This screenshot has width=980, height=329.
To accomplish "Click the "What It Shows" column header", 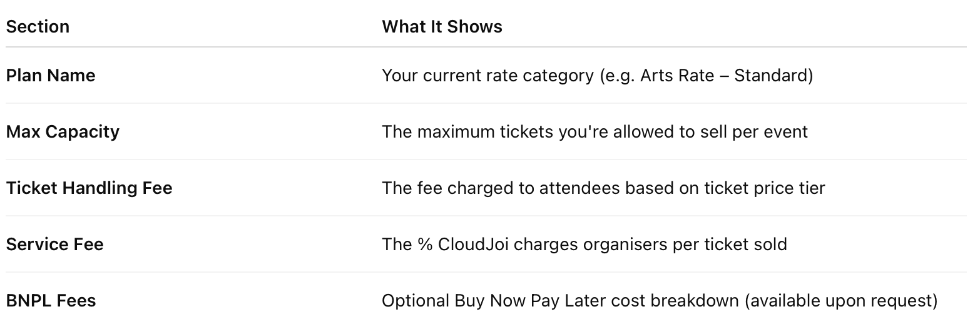I will (x=442, y=27).
